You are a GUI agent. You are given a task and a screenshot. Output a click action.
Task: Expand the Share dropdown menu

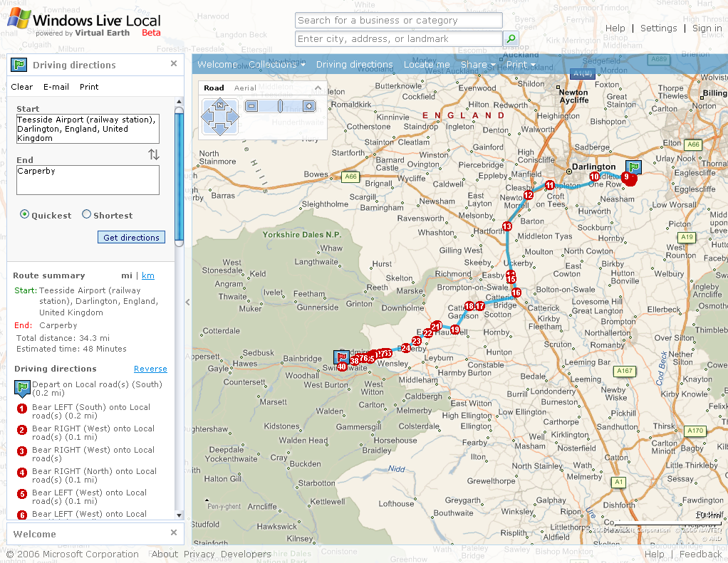click(x=477, y=65)
